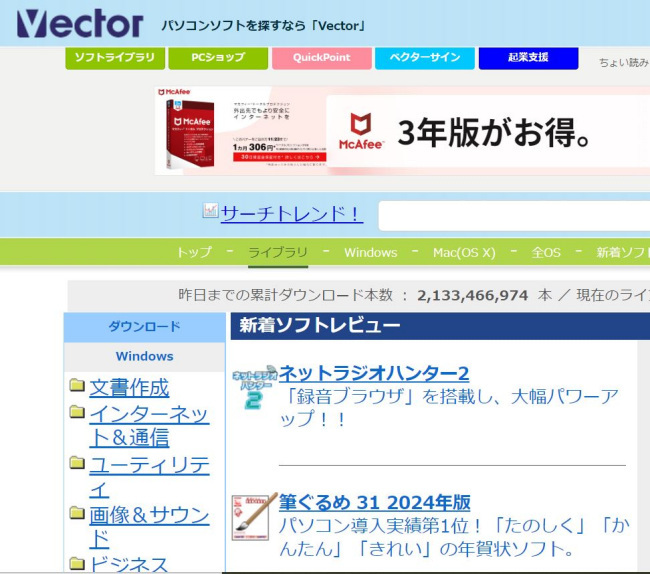Click the Vector logo
Image resolution: width=650 pixels, height=574 pixels.
[x=80, y=23]
